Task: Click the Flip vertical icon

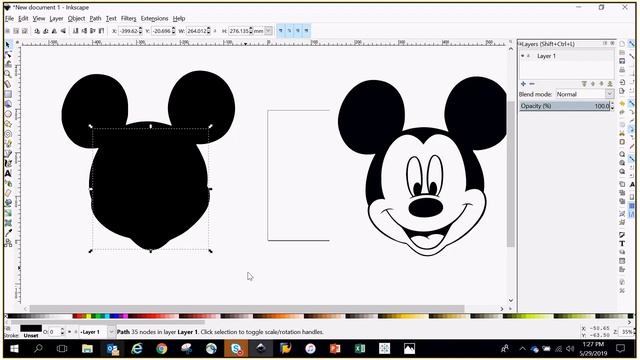Action: [64, 31]
